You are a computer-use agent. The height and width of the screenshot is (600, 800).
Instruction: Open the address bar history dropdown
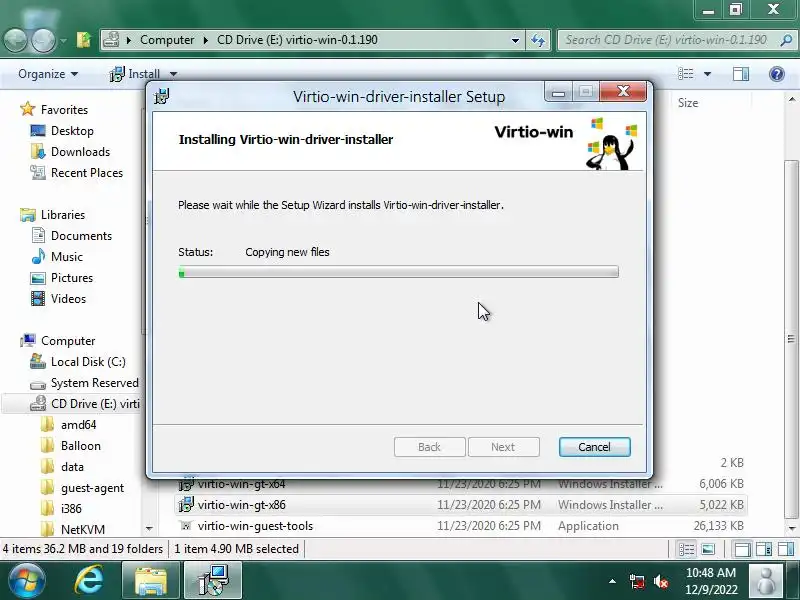coord(515,40)
